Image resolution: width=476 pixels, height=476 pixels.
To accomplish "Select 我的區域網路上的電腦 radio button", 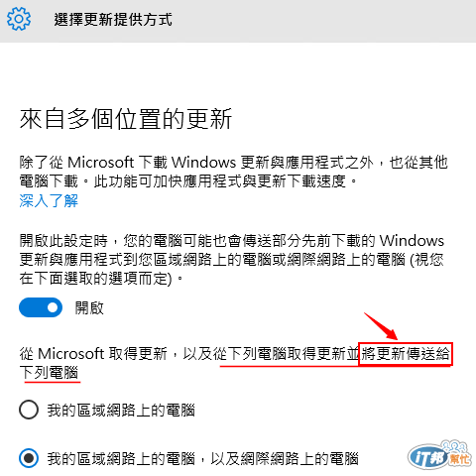I will 29,410.
